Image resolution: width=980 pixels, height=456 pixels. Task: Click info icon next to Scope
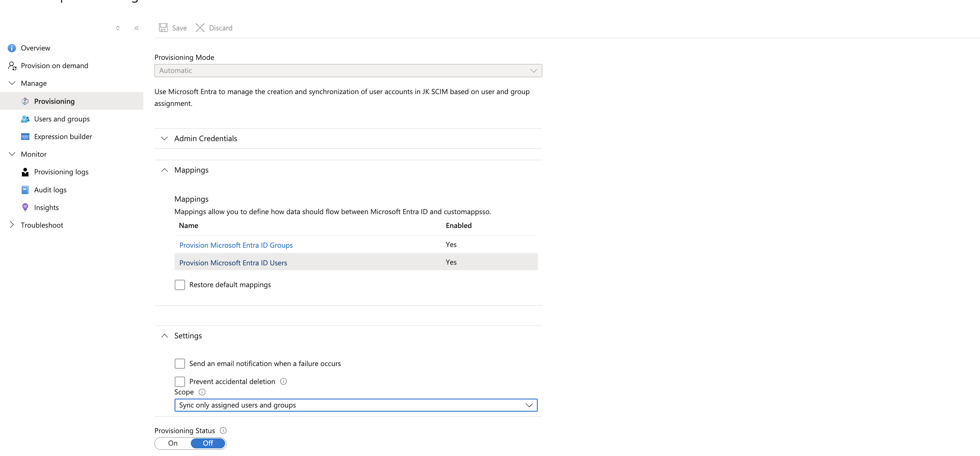coord(202,392)
